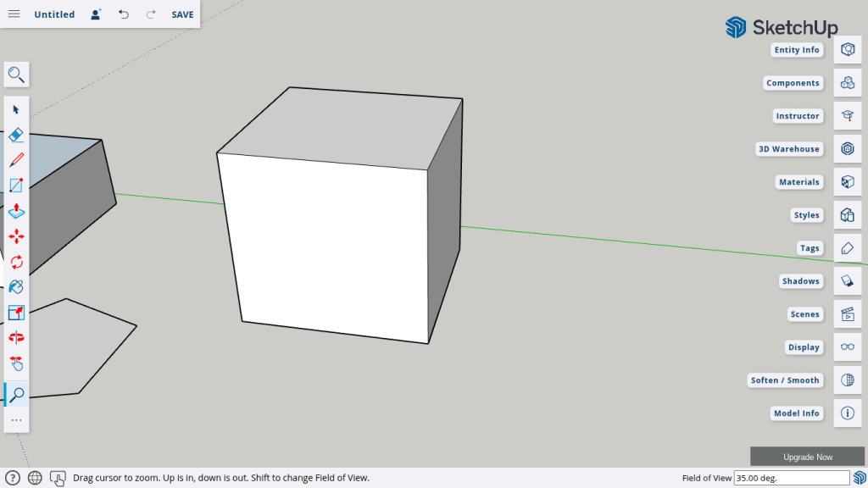The width and height of the screenshot is (868, 488).
Task: Select the Eraser tool
Action: [16, 135]
